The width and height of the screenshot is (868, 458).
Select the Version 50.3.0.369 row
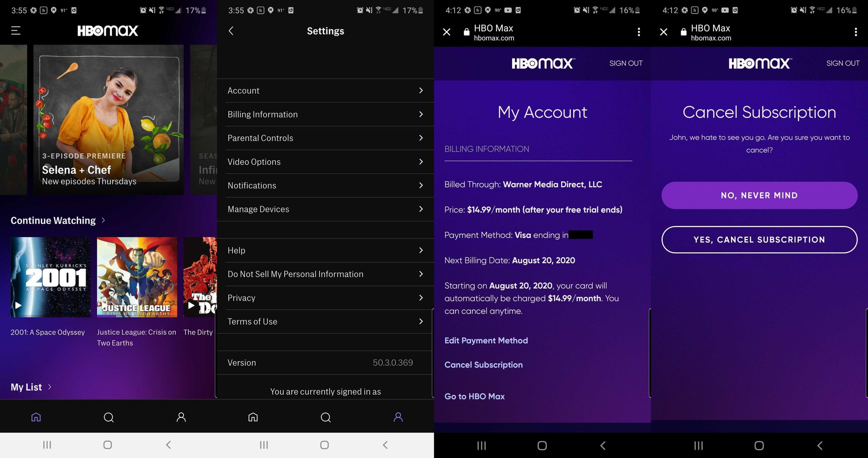click(325, 363)
